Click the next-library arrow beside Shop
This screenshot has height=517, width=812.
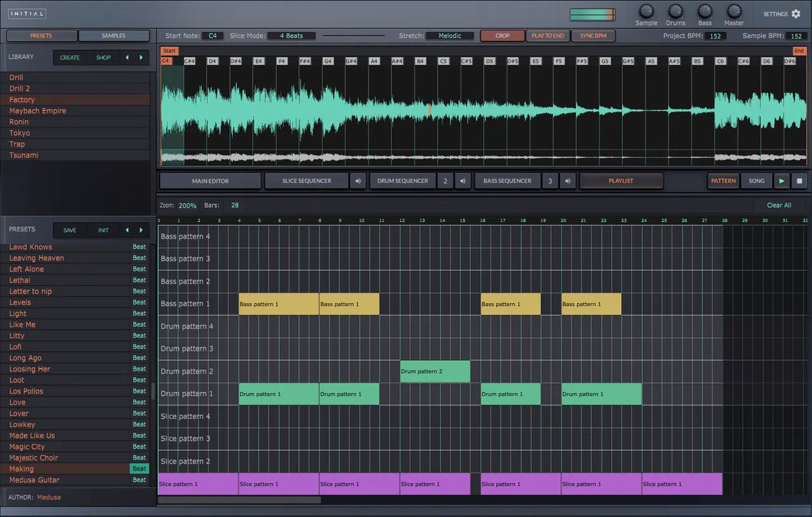140,58
